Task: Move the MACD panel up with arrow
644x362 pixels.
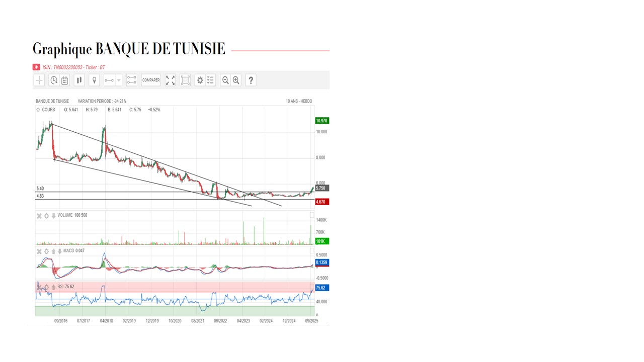Action: point(53,251)
